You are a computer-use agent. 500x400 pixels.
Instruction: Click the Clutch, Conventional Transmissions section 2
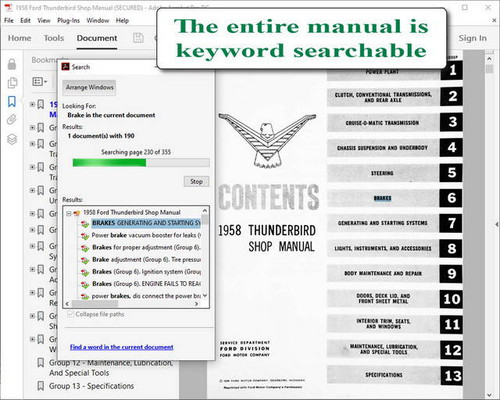pos(395,97)
